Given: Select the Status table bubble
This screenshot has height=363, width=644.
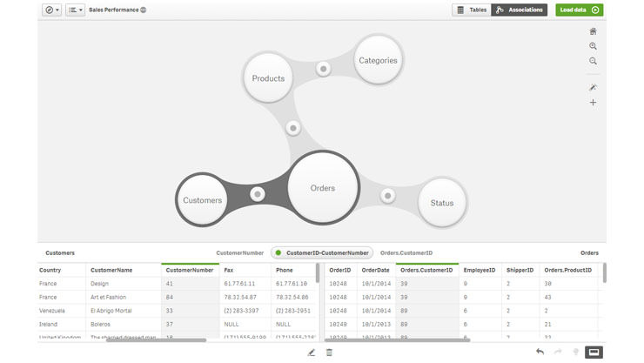Looking at the screenshot, I should pos(442,203).
